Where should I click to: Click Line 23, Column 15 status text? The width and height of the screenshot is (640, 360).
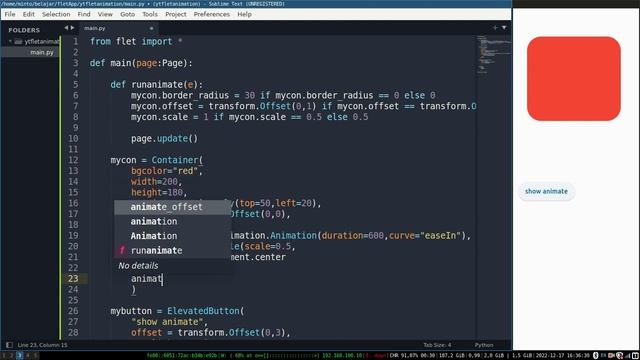(42, 345)
